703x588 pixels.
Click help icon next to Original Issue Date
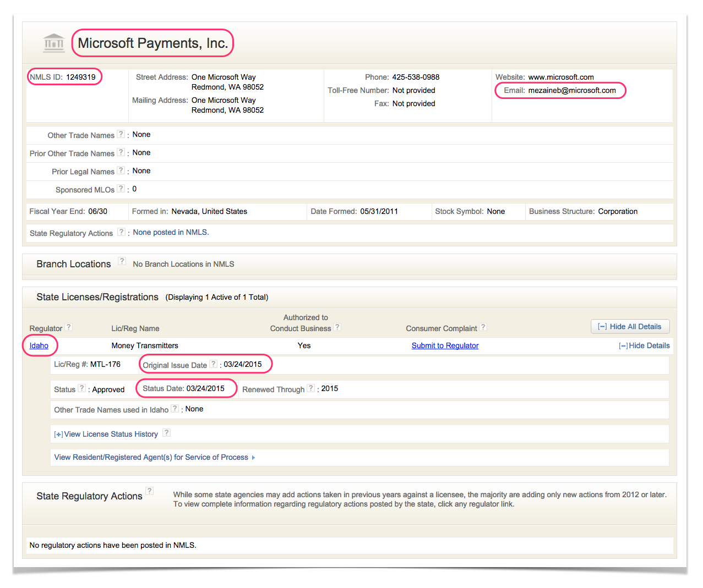[214, 364]
